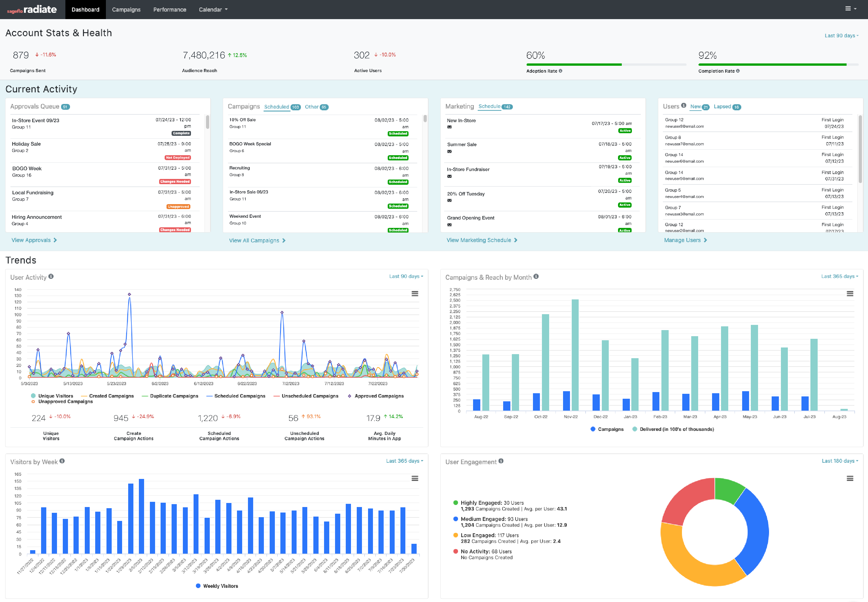Change the Last 180 days range on User Engagement

point(840,461)
